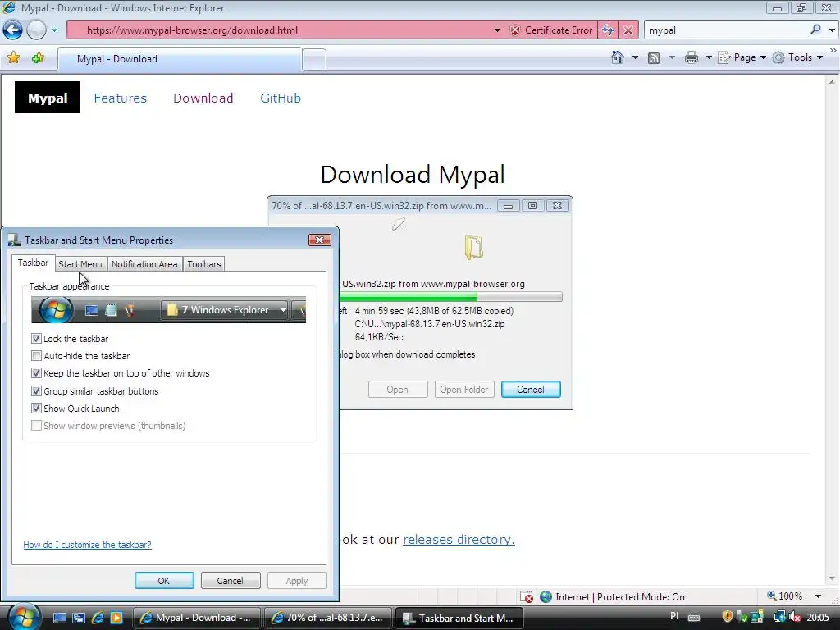Open the address bar history dropdown
Image resolution: width=840 pixels, height=630 pixels.
pyautogui.click(x=497, y=30)
